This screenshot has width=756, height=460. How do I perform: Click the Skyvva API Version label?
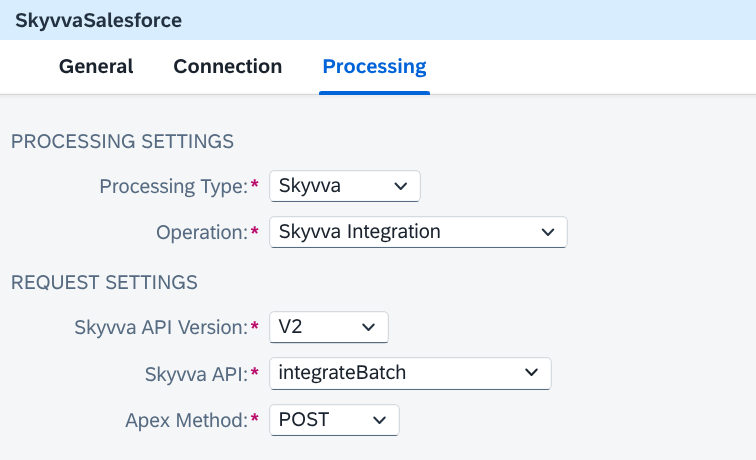coord(161,327)
